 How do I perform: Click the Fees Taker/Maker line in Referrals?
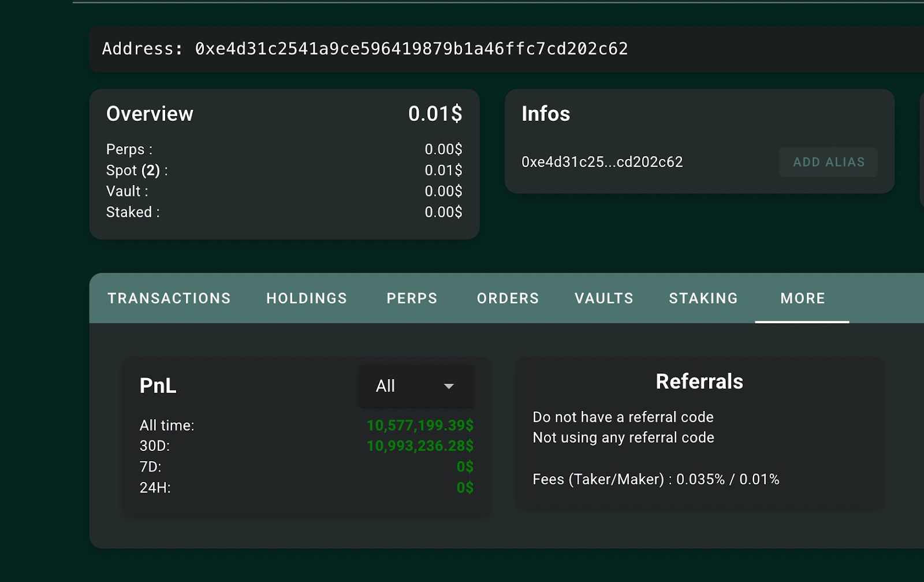click(655, 480)
